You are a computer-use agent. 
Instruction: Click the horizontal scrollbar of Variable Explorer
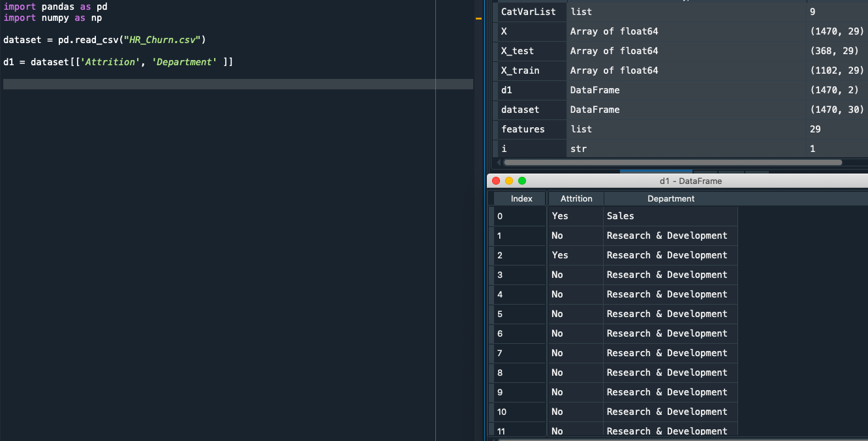pos(672,162)
